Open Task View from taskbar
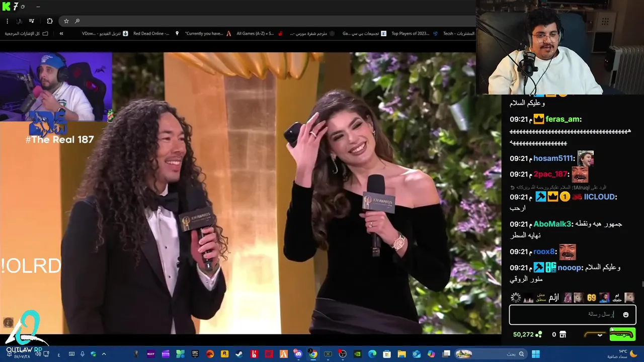This screenshot has height=362, width=644. tap(446, 354)
